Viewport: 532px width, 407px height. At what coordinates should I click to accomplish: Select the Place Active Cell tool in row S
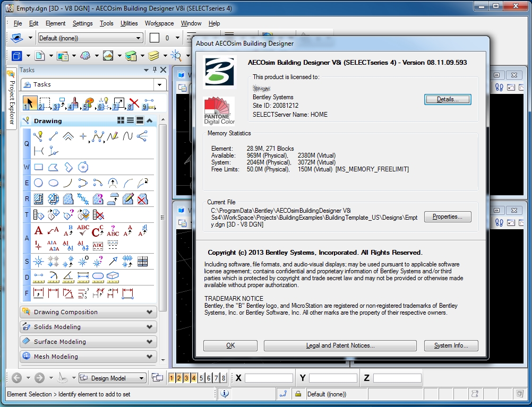[x=38, y=261]
